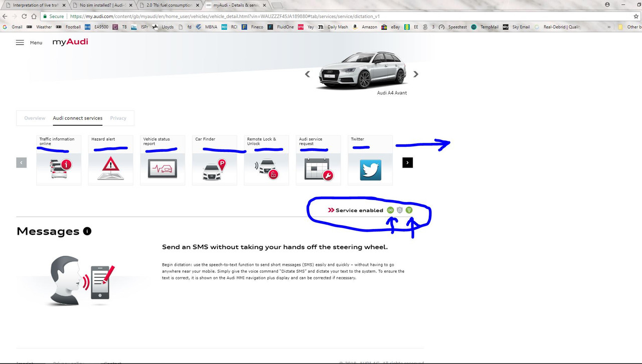Click the grey lock shield icon
This screenshot has height=364, width=642.
tap(399, 210)
